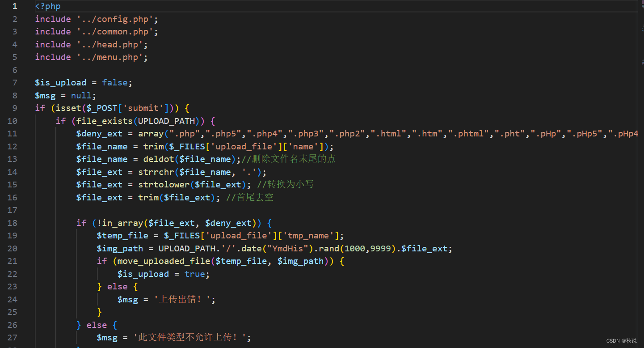Click line number 27 in gutter
This screenshot has width=644, height=348.
click(x=13, y=338)
